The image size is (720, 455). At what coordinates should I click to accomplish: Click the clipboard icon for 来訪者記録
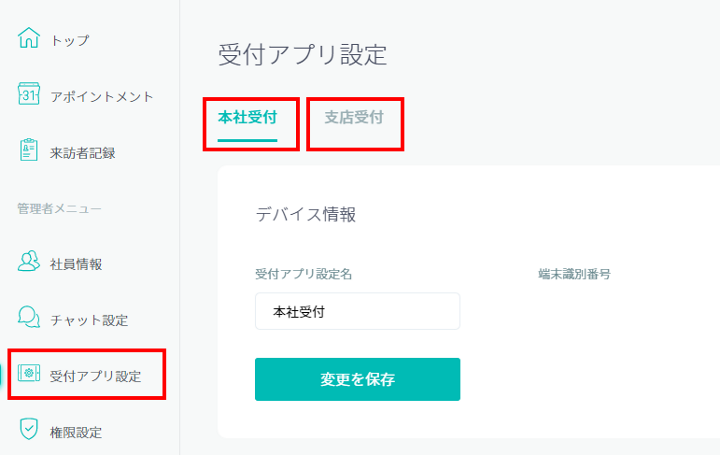[x=29, y=151]
